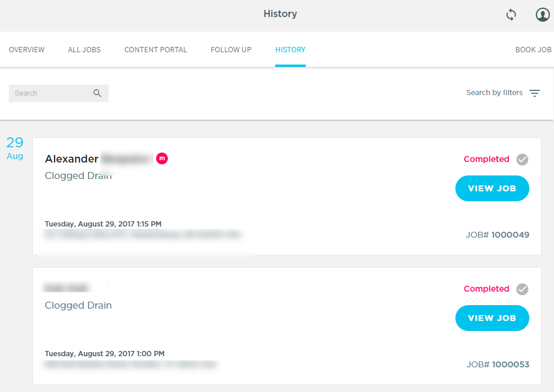Click checkmark icon for job 1000049

(x=522, y=160)
